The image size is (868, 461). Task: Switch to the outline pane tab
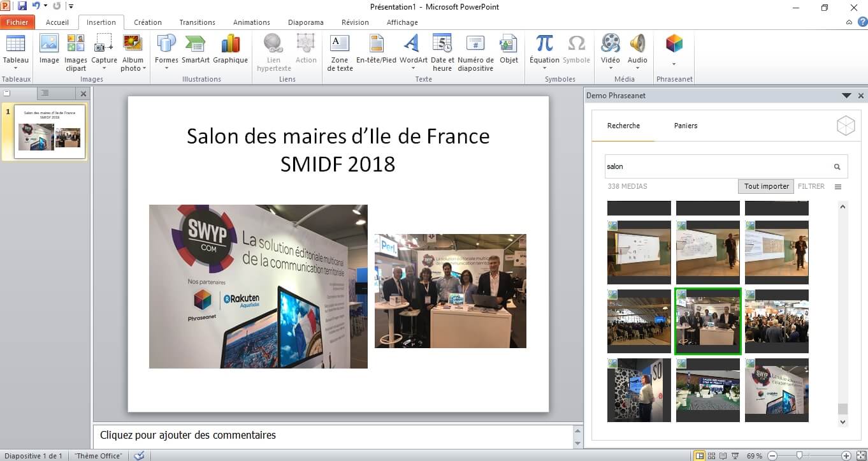pos(45,94)
